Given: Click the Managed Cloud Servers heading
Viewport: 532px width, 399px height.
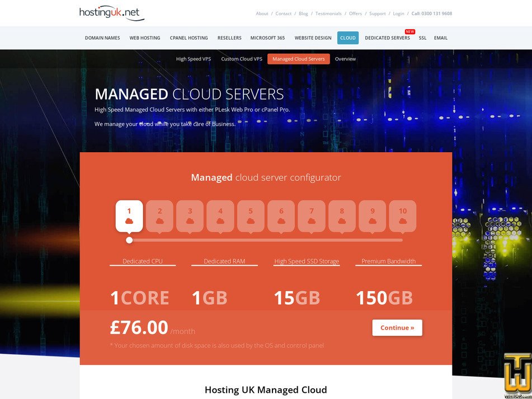Looking at the screenshot, I should click(x=189, y=95).
